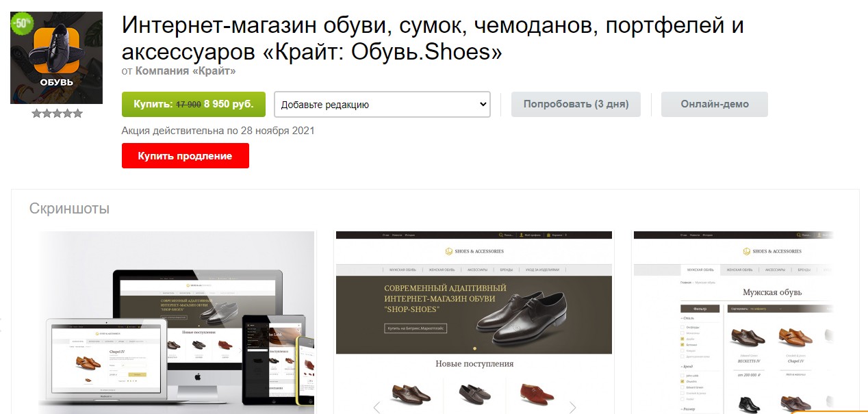
Task: Click the green Купить 8 950 руб. button
Action: (194, 104)
